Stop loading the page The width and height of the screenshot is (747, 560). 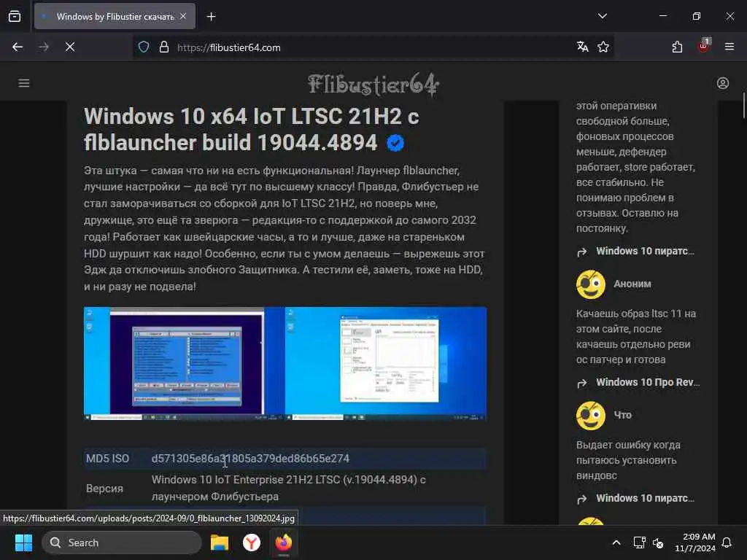tap(70, 47)
